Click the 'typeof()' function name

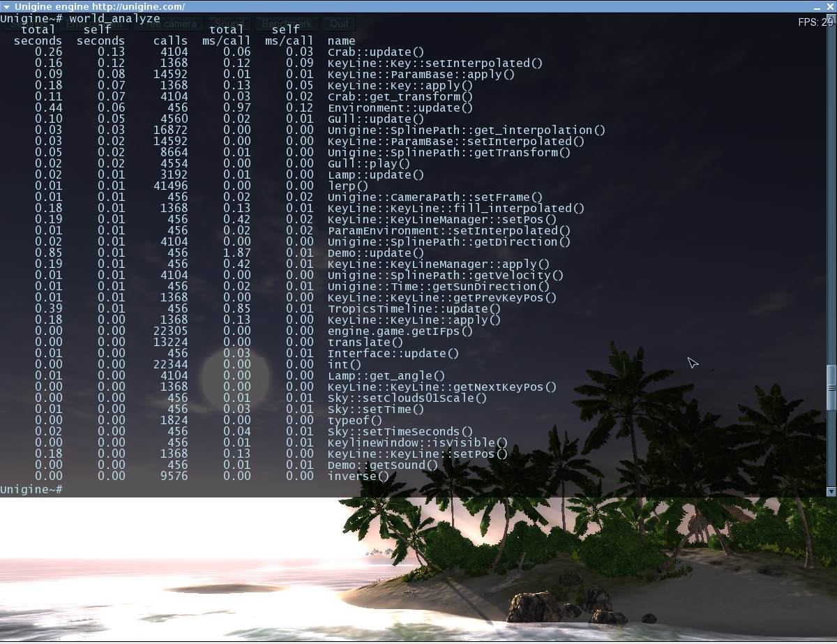point(355,421)
